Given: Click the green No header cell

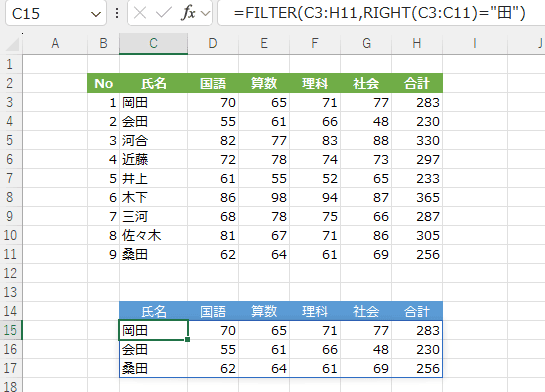Looking at the screenshot, I should point(103,83).
